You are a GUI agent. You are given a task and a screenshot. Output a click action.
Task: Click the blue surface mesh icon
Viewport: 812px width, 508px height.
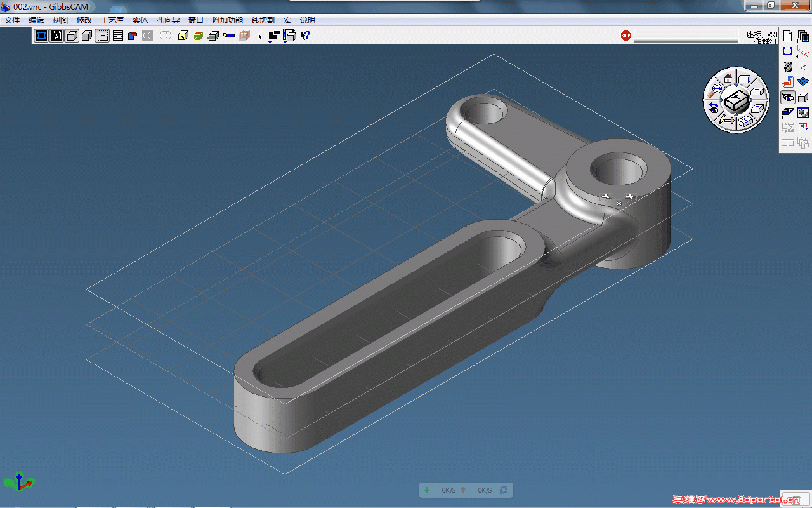click(803, 82)
